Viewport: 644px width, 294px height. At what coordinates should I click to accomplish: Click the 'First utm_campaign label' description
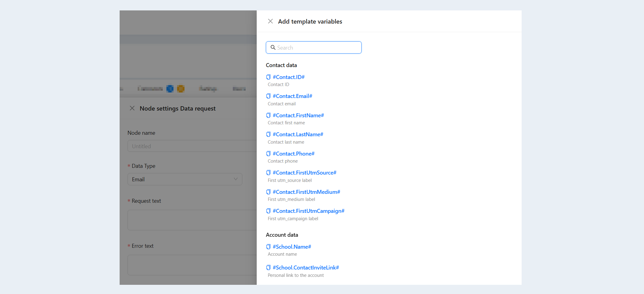(293, 219)
